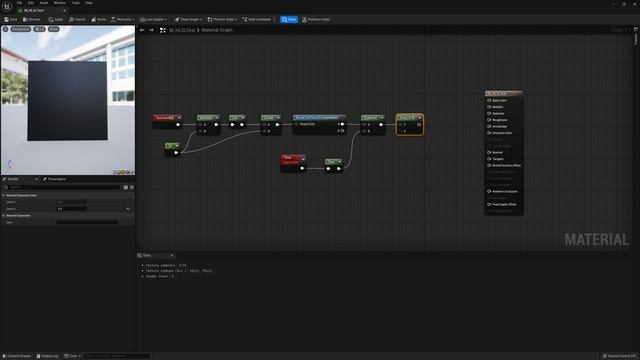Open viewport options hamburger menu
The width and height of the screenshot is (640, 360).
coord(5,29)
